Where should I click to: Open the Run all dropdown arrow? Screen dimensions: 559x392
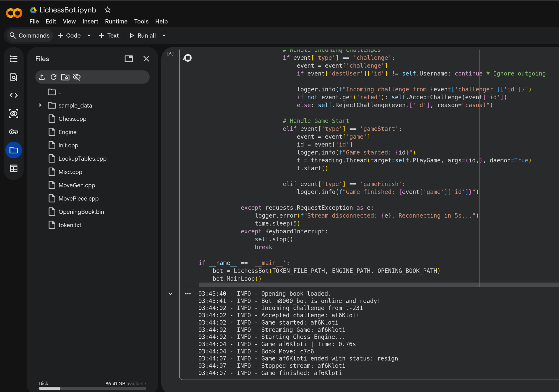pyautogui.click(x=164, y=36)
